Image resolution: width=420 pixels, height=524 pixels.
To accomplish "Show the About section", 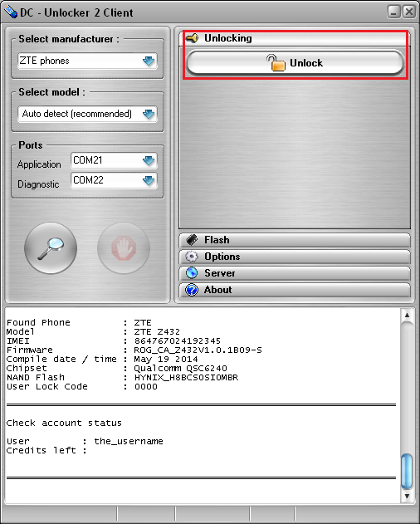I will [295, 290].
